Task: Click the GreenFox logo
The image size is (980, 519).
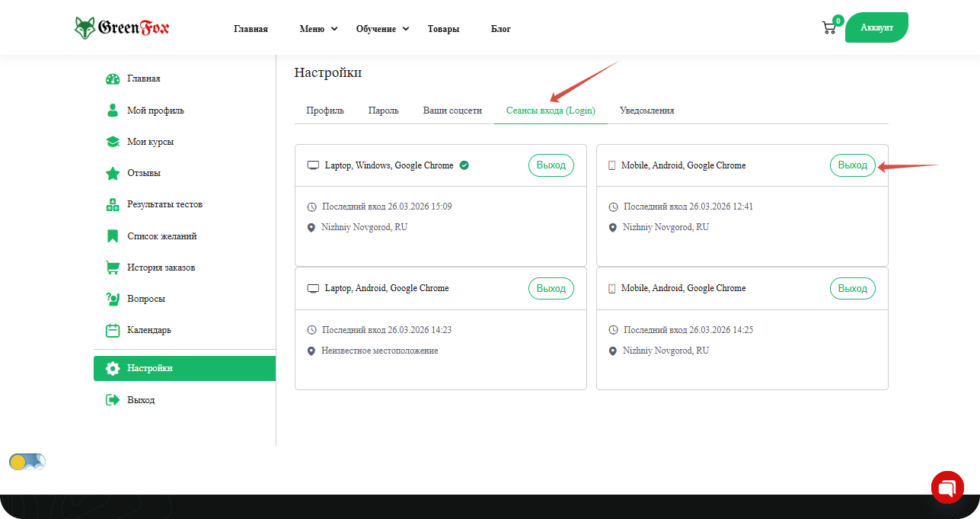Action: [122, 28]
